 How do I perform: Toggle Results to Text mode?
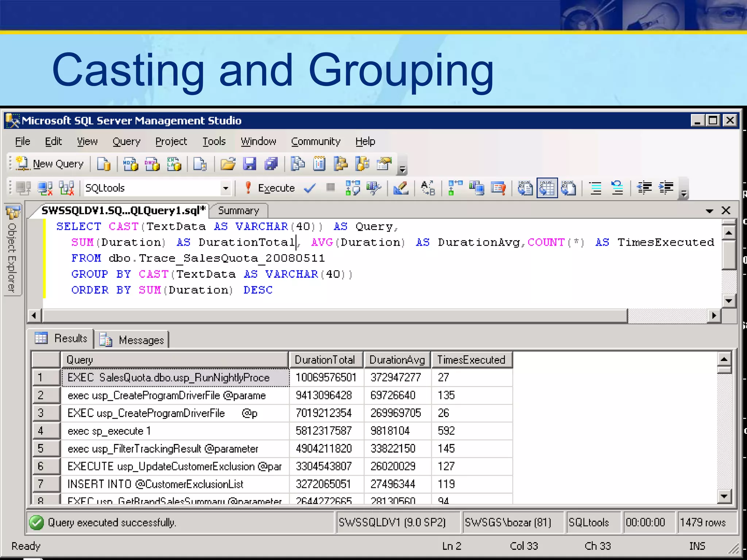pos(525,188)
